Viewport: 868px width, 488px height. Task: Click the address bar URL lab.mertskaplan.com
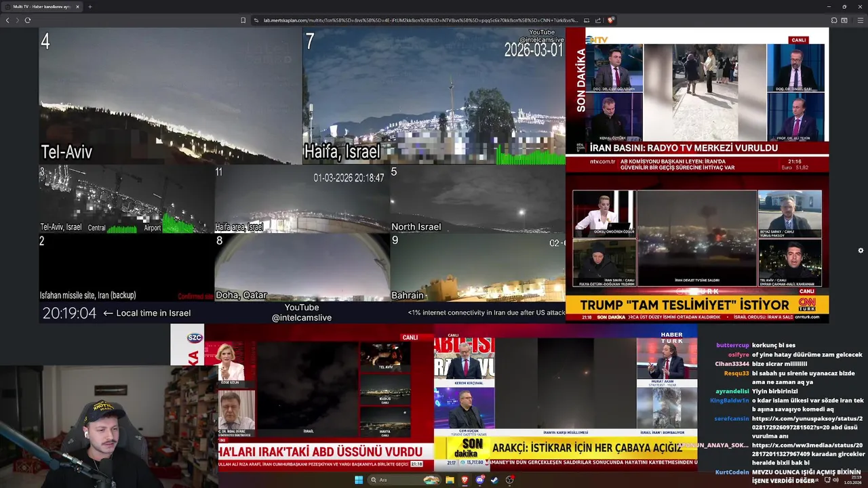420,20
